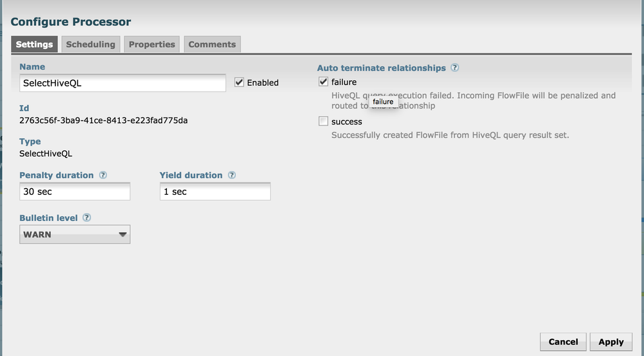Click help icon next to Yield duration
Image resolution: width=644 pixels, height=356 pixels.
point(232,175)
